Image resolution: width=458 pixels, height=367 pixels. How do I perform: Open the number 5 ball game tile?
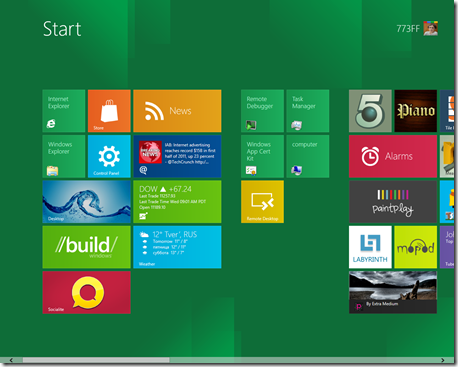[x=370, y=111]
